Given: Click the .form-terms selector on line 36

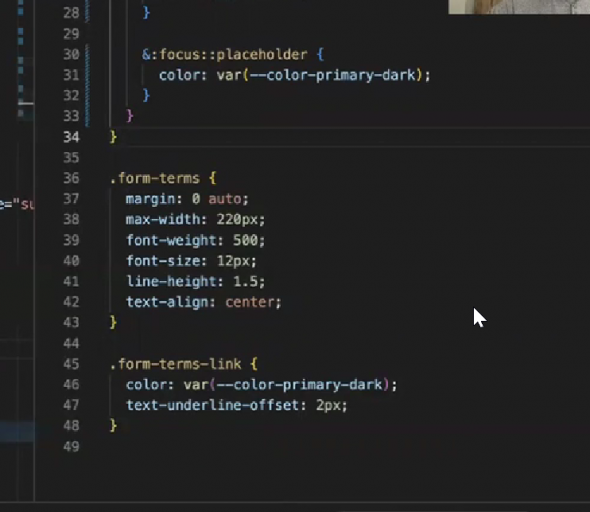Looking at the screenshot, I should click(155, 178).
